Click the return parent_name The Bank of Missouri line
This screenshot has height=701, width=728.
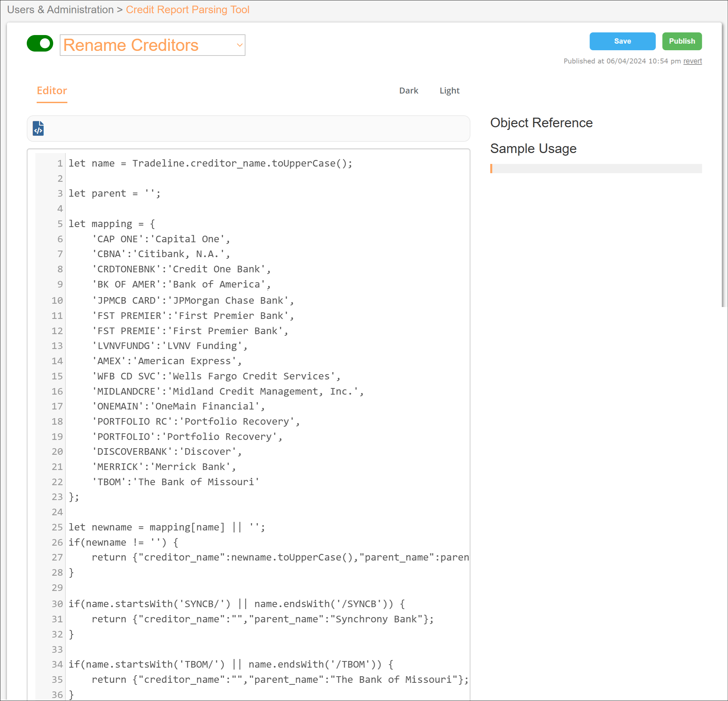[x=280, y=680]
